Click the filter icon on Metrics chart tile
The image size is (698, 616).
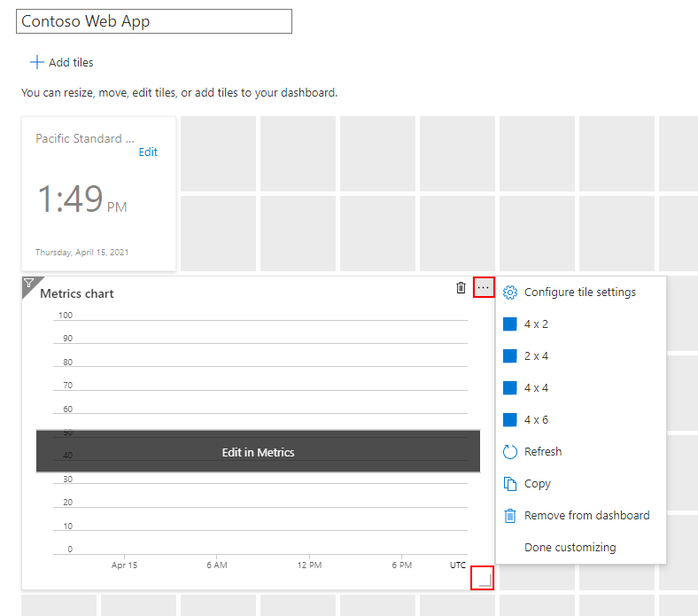(28, 284)
